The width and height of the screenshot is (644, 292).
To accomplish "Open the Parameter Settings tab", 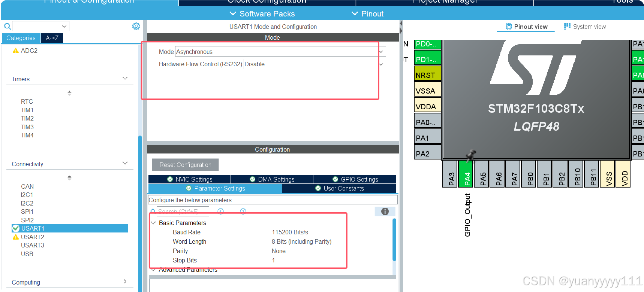I will click(215, 188).
